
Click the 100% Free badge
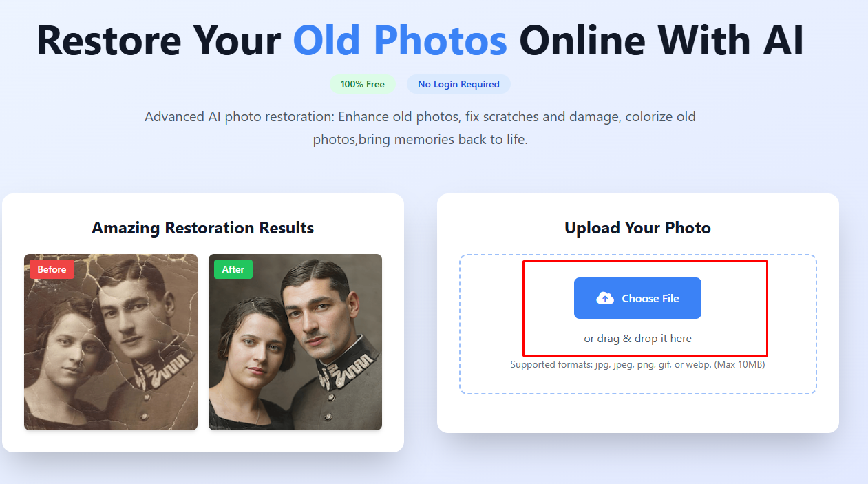(x=362, y=84)
